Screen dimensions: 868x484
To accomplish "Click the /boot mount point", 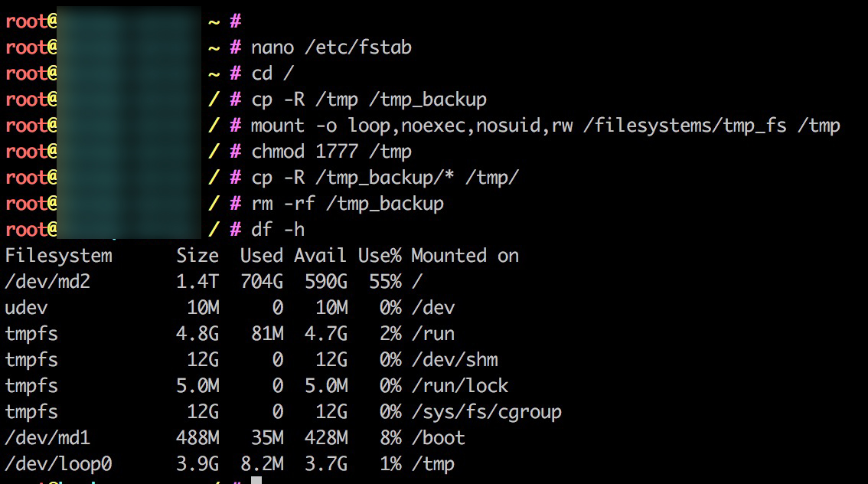I will [438, 438].
